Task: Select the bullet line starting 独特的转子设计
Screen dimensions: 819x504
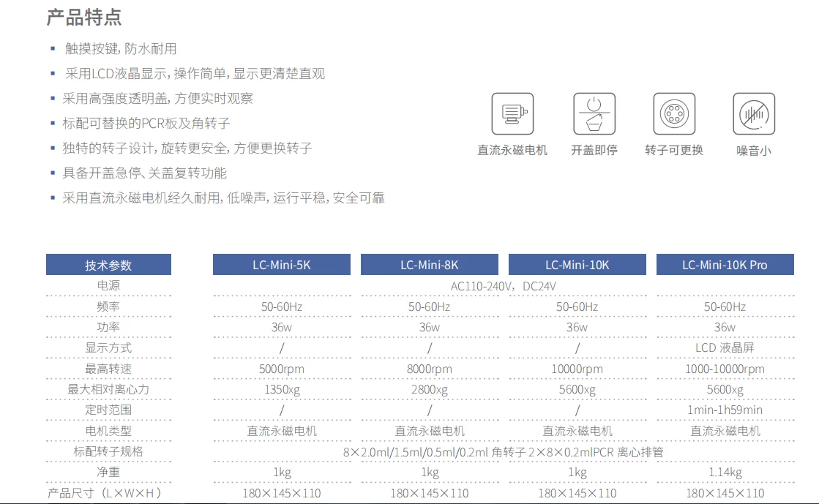Action: point(187,148)
